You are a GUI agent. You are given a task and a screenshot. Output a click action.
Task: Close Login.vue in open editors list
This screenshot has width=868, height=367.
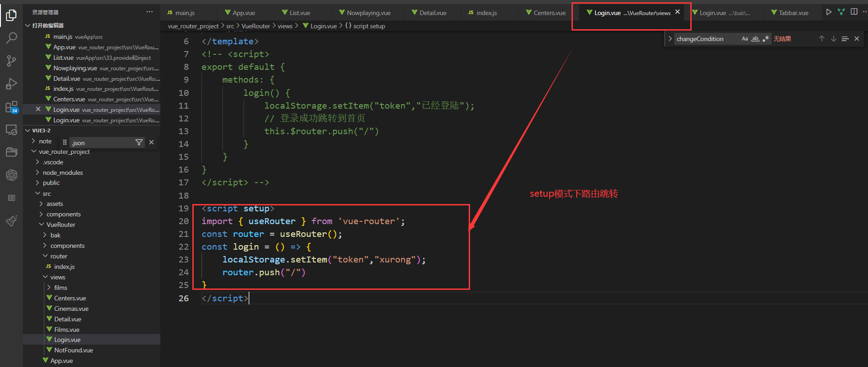point(38,109)
